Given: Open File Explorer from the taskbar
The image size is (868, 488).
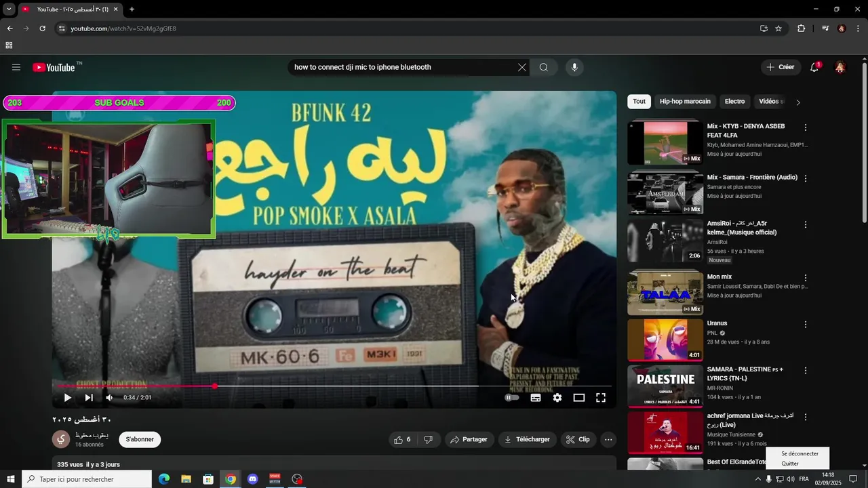Looking at the screenshot, I should tap(186, 479).
